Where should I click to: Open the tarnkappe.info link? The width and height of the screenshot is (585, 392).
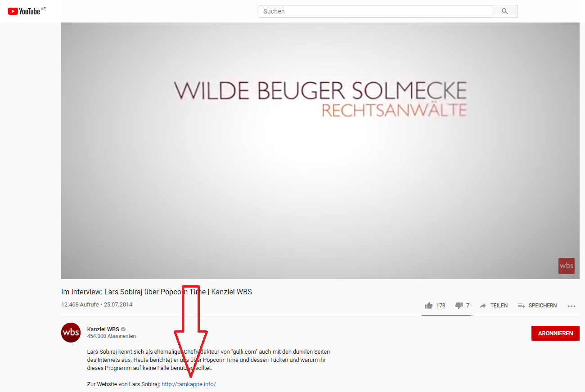pos(189,384)
